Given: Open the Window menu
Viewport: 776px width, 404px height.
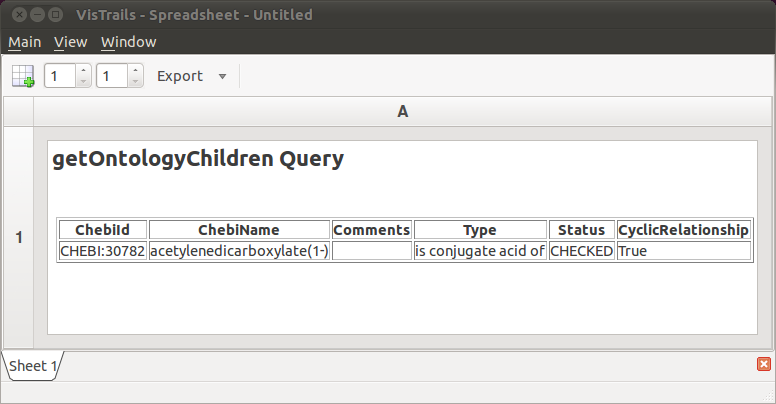Looking at the screenshot, I should tap(128, 42).
